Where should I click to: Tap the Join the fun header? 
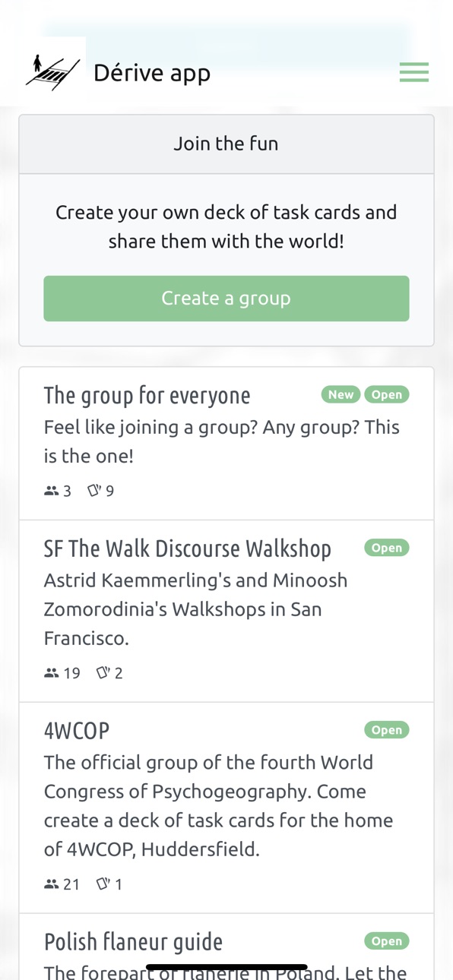[226, 144]
